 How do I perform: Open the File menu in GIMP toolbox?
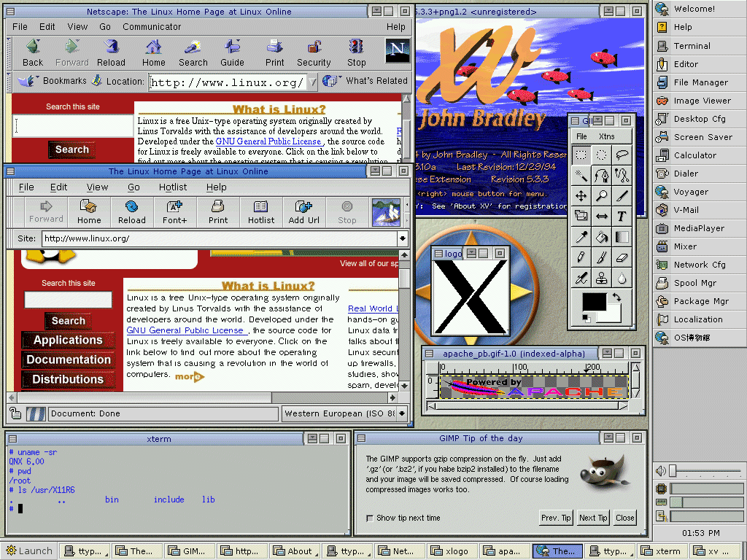(581, 136)
